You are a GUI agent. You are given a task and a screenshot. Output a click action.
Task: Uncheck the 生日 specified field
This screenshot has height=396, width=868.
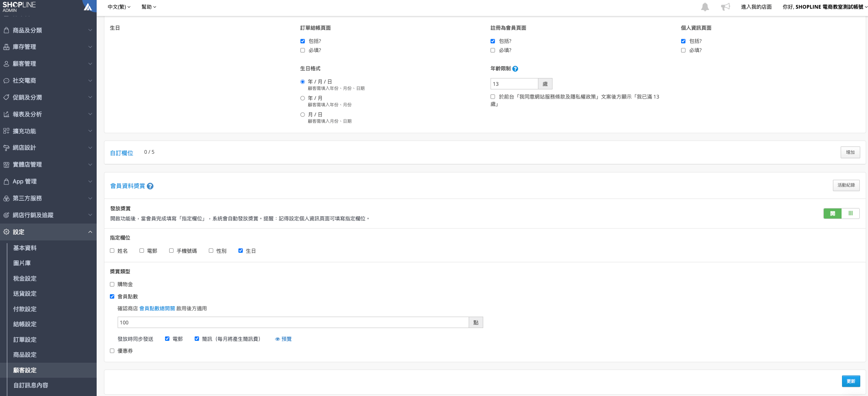pyautogui.click(x=241, y=250)
